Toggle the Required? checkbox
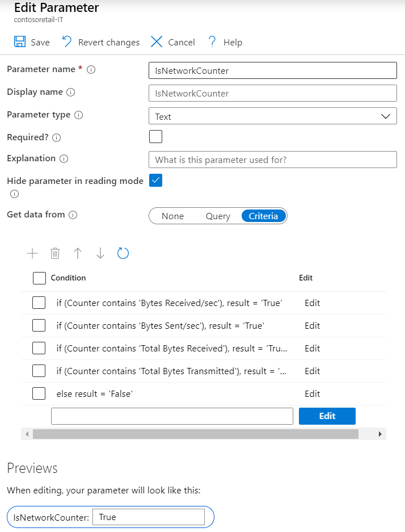This screenshot has height=532, width=405. coord(155,137)
